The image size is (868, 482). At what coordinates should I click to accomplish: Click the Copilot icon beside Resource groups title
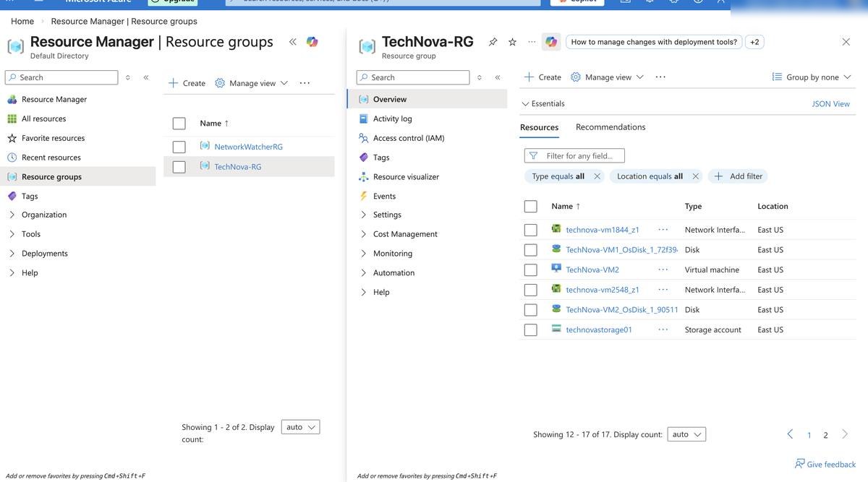click(312, 42)
